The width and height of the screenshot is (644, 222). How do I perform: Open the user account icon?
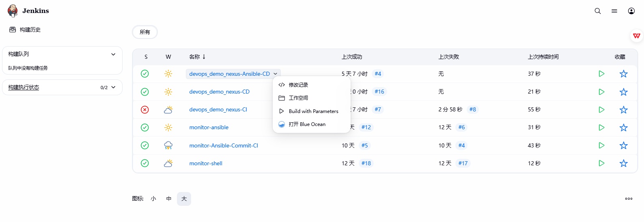click(631, 11)
